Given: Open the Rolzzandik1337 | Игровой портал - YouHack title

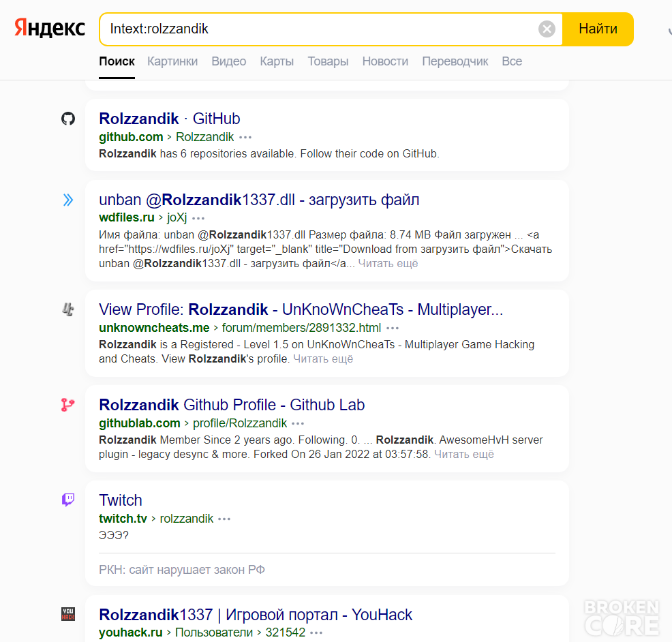Looking at the screenshot, I should [x=256, y=615].
